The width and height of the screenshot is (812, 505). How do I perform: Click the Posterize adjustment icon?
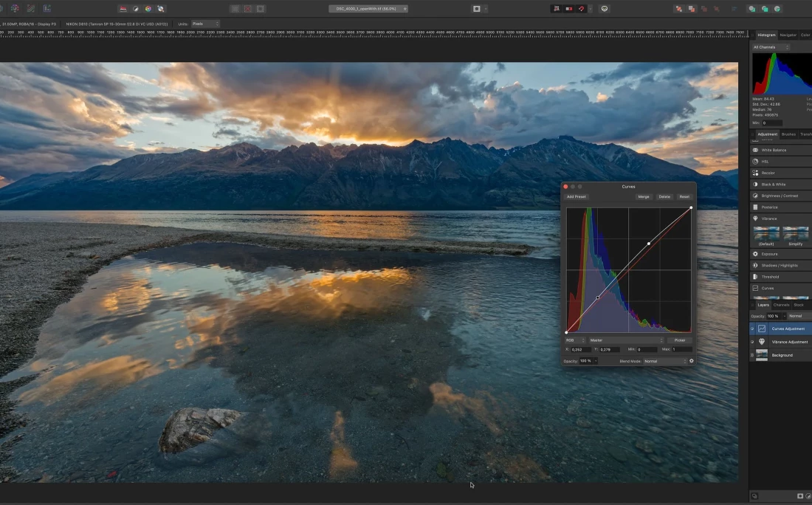755,207
